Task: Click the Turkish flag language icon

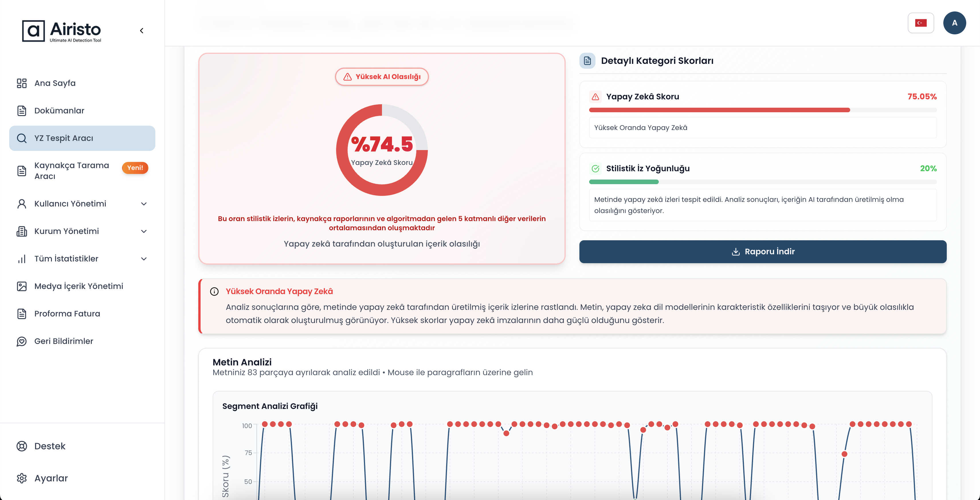Action: point(920,23)
